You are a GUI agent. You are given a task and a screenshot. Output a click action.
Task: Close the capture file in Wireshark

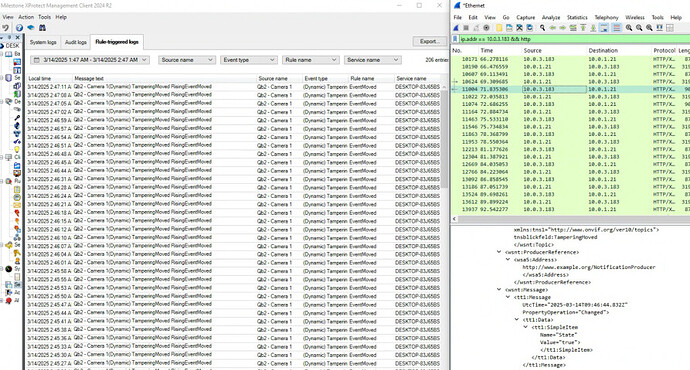pos(519,28)
